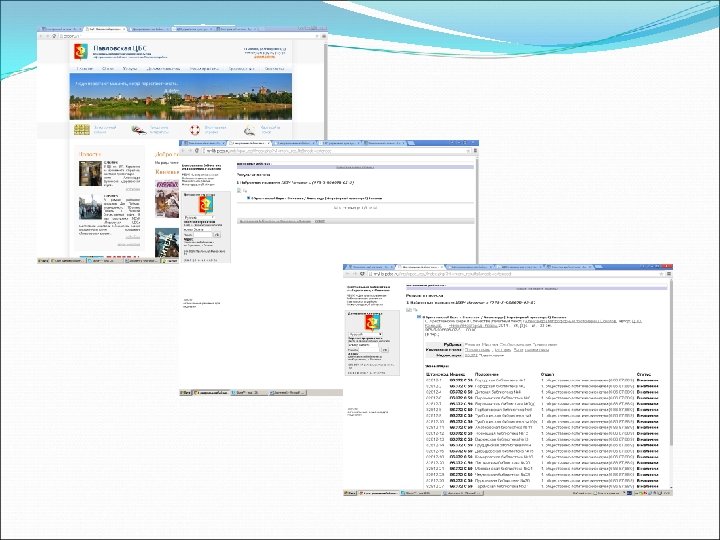Viewport: 720px width, 540px height.
Task: Click the Новости heading on homepage
Action: click(x=90, y=154)
